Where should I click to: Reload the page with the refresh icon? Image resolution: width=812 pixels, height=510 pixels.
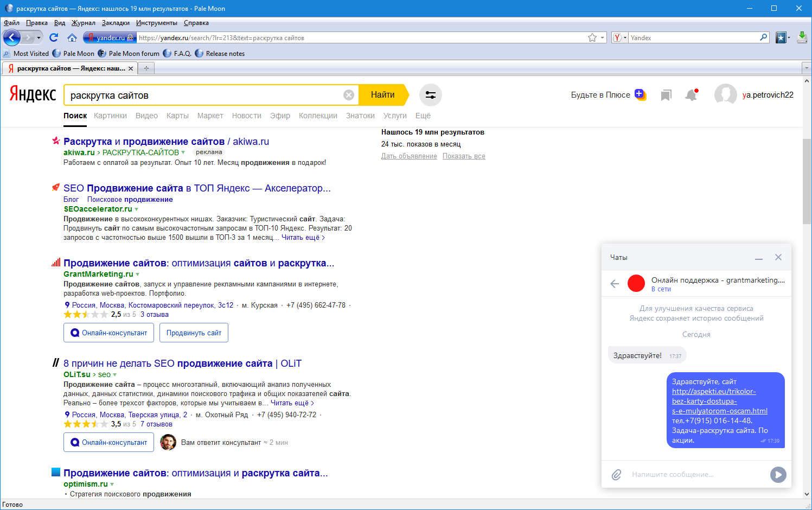(x=53, y=37)
